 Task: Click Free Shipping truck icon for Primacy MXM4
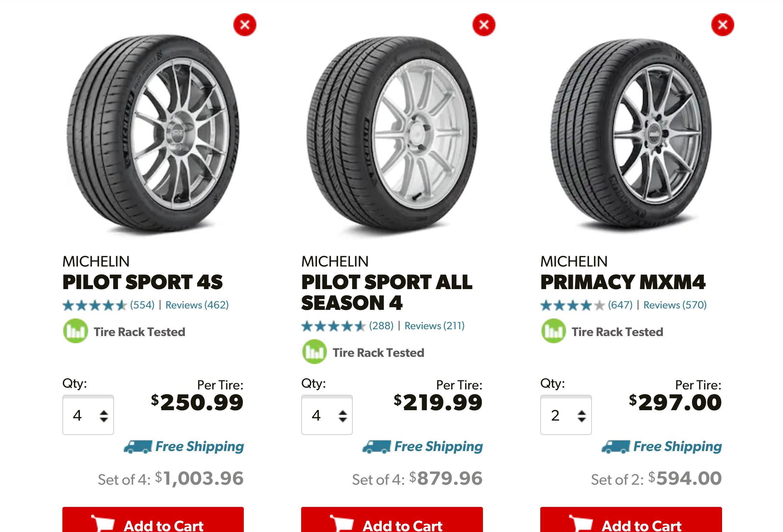pos(616,447)
